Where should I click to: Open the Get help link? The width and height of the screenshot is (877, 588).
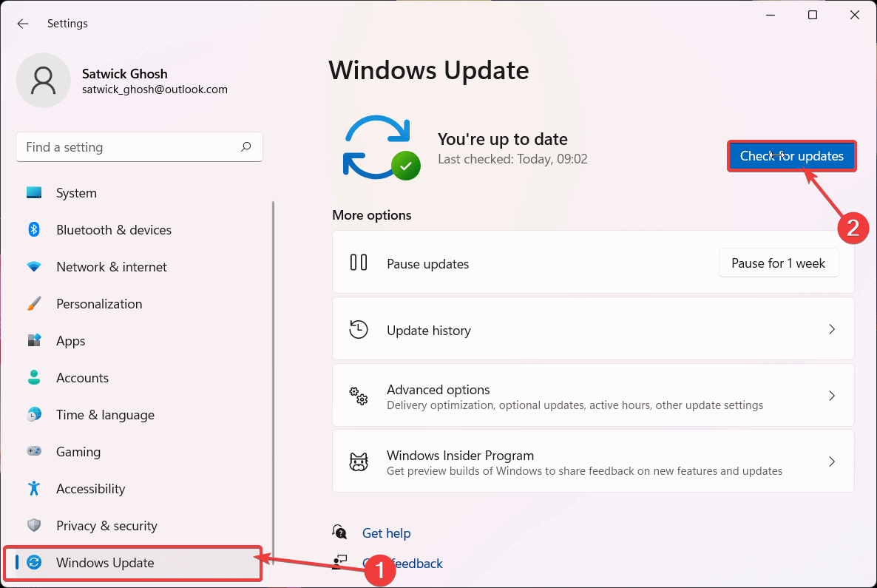pos(386,533)
